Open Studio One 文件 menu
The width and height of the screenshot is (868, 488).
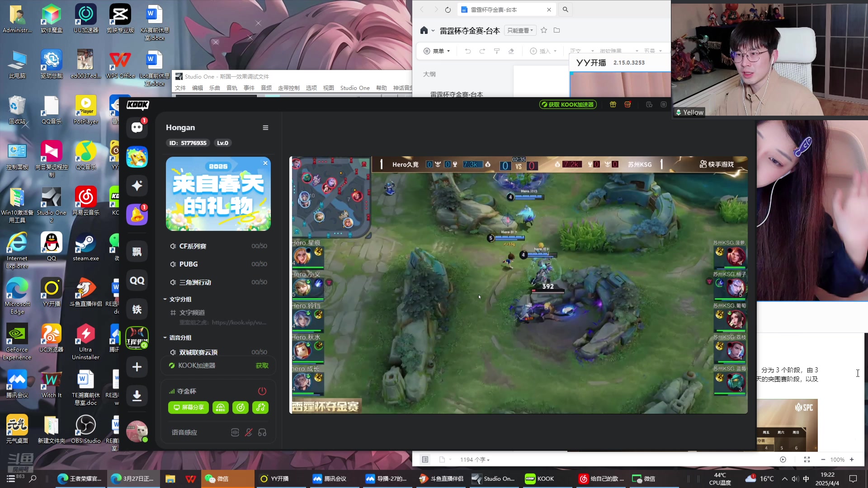[180, 88]
